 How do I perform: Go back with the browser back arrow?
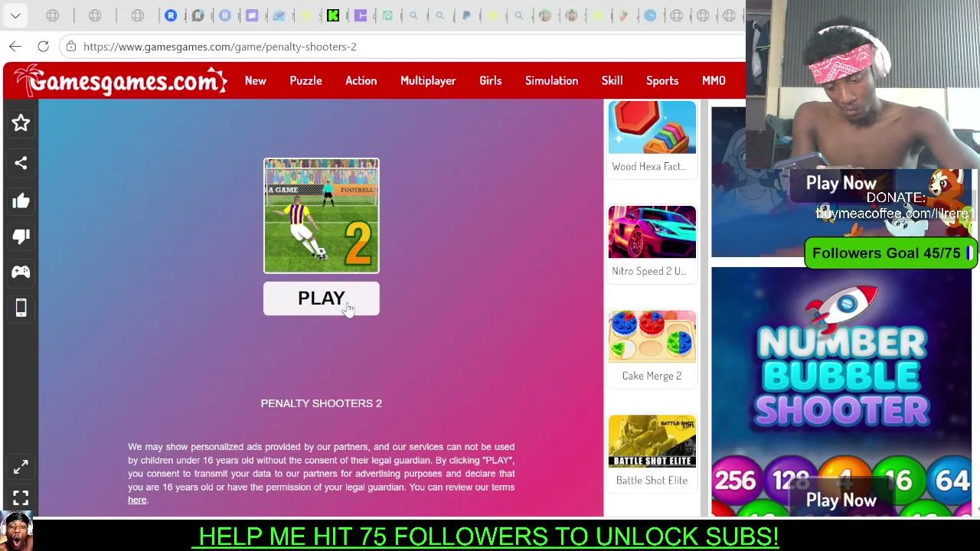pyautogui.click(x=15, y=47)
